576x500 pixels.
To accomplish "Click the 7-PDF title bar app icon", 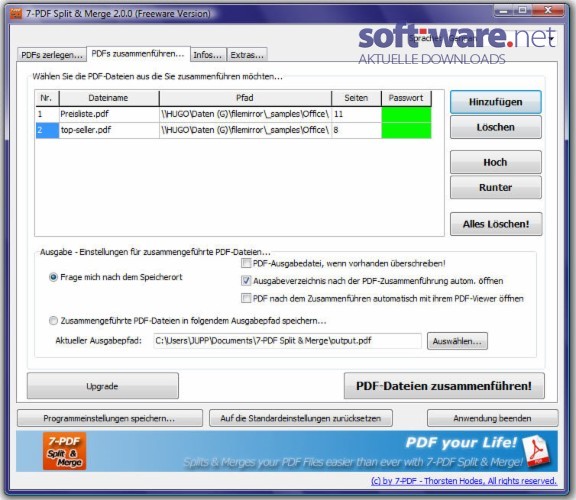I will click(16, 14).
